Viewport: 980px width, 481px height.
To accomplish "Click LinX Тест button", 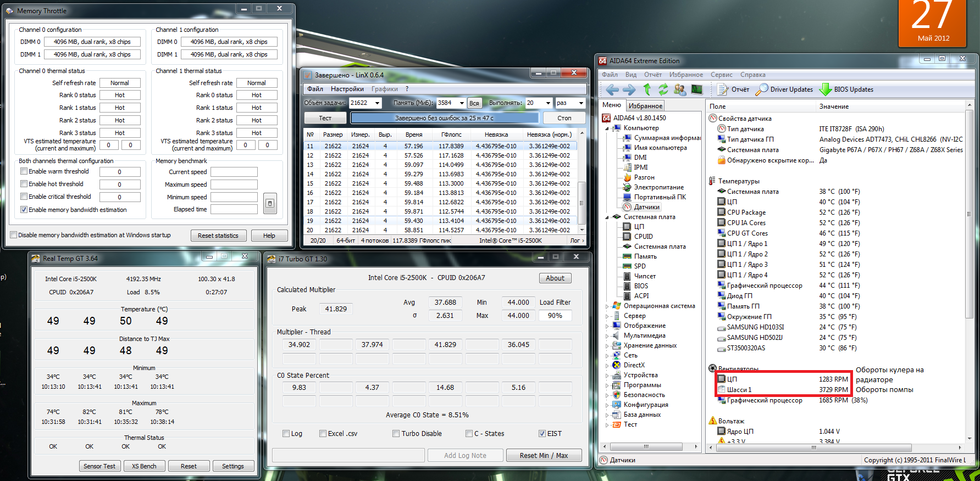I will (325, 118).
